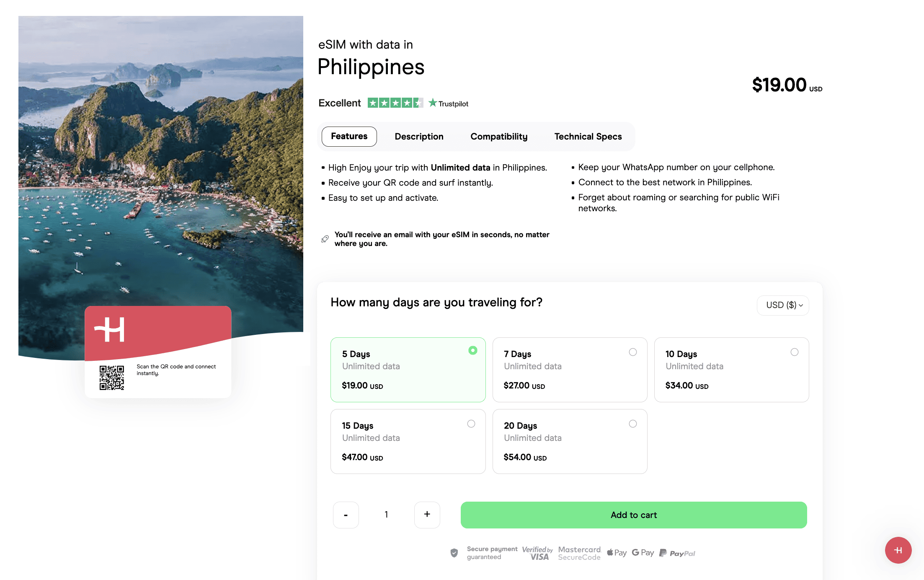Select the 10 Days plan radio button
924x580 pixels.
click(x=794, y=352)
